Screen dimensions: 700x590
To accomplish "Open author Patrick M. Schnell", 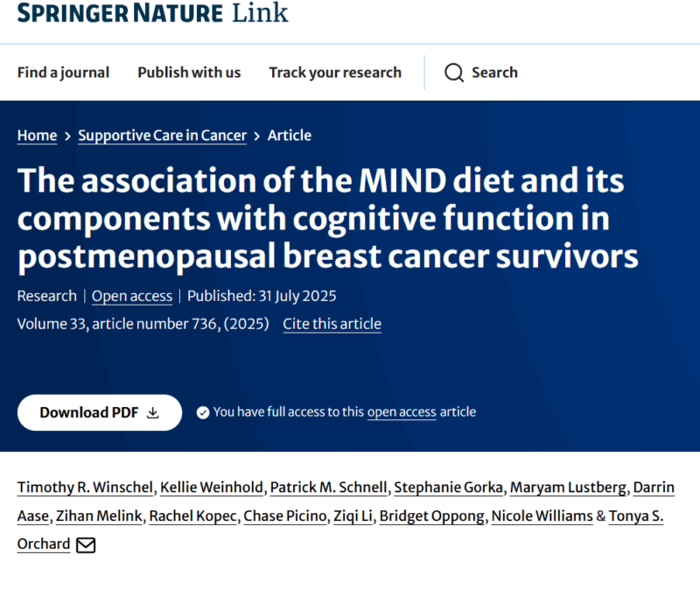I will 329,488.
